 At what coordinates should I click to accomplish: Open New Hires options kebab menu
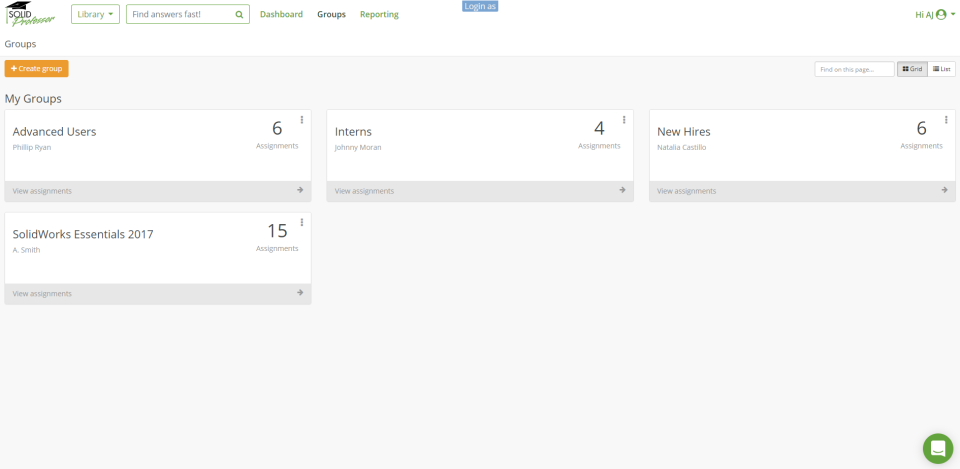click(x=946, y=119)
